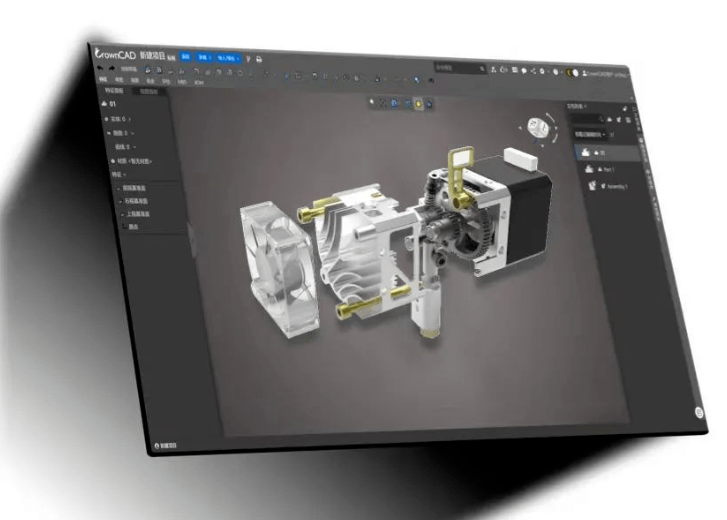727x520 pixels.
Task: Click the magnifier icon in the header search
Action: [482, 69]
